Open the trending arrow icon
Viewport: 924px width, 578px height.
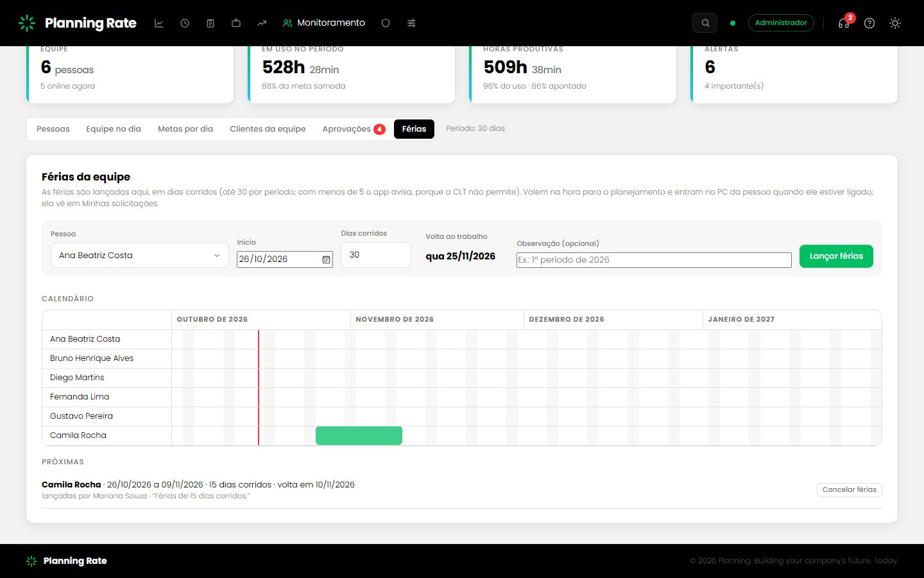coord(262,23)
